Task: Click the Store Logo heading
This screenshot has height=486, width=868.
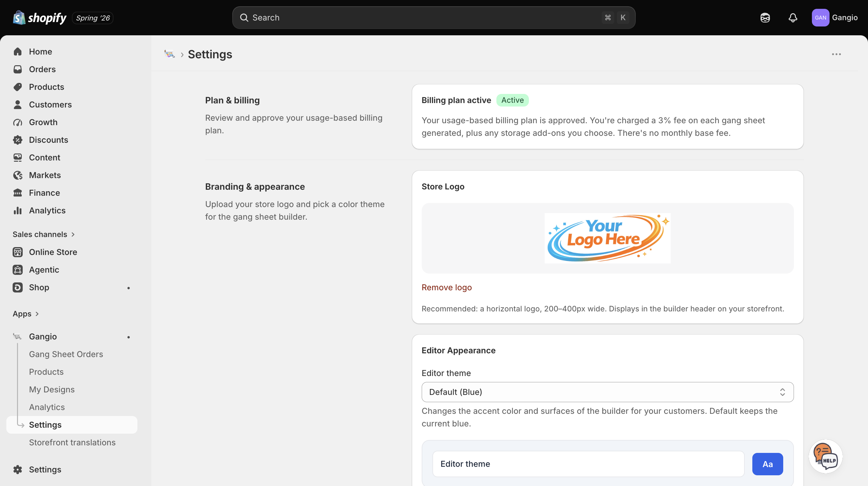Action: pyautogui.click(x=443, y=187)
